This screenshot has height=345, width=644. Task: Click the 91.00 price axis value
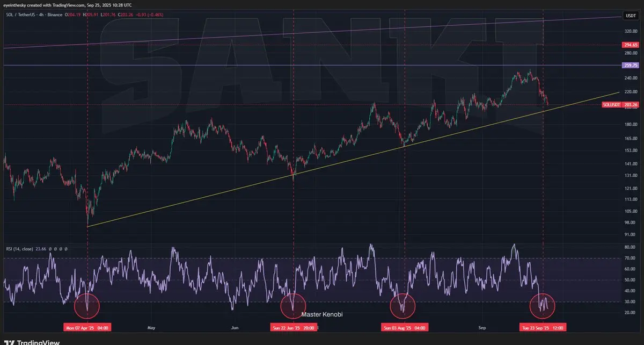[x=630, y=234]
